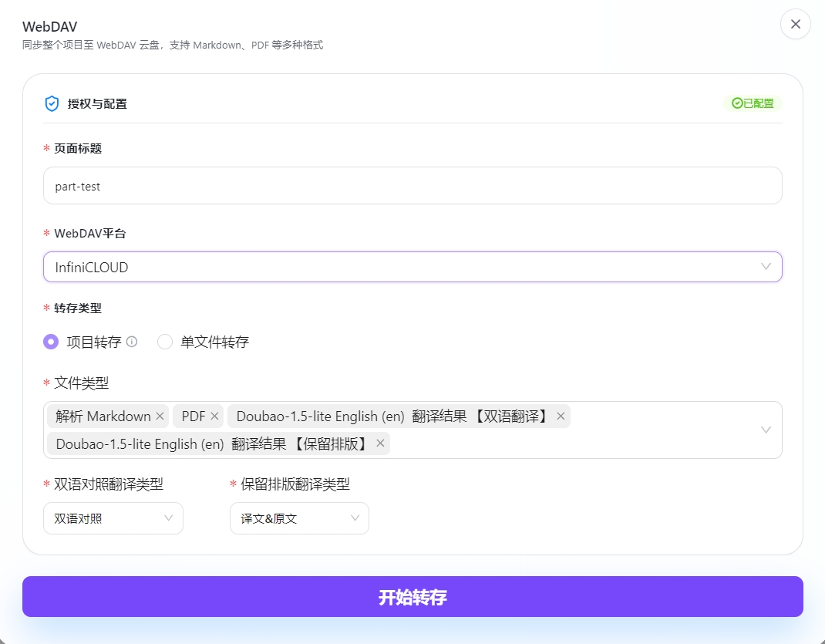Viewport: 825px width, 644px height.
Task: Click inside the 文件类型 tag field
Action: pos(540,443)
